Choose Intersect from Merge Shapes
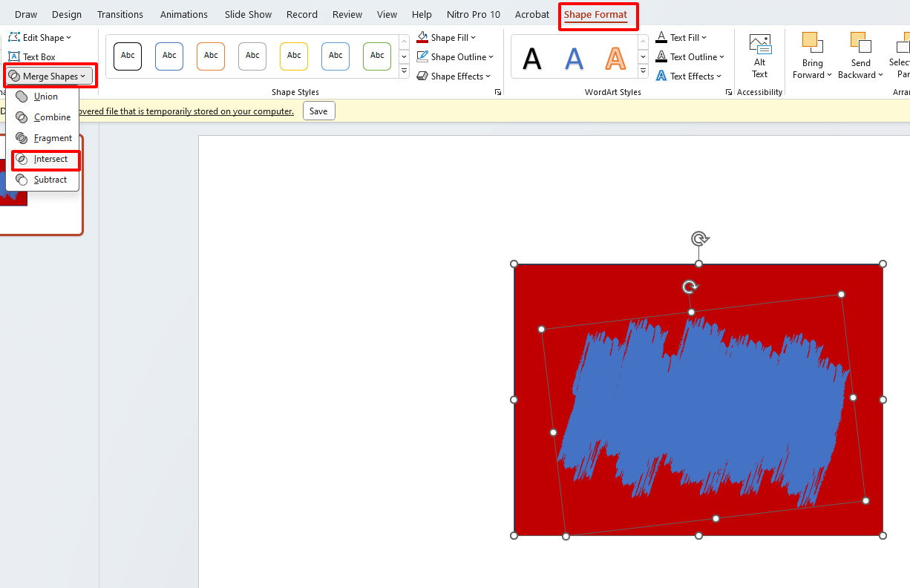Image resolution: width=910 pixels, height=588 pixels. pyautogui.click(x=45, y=159)
